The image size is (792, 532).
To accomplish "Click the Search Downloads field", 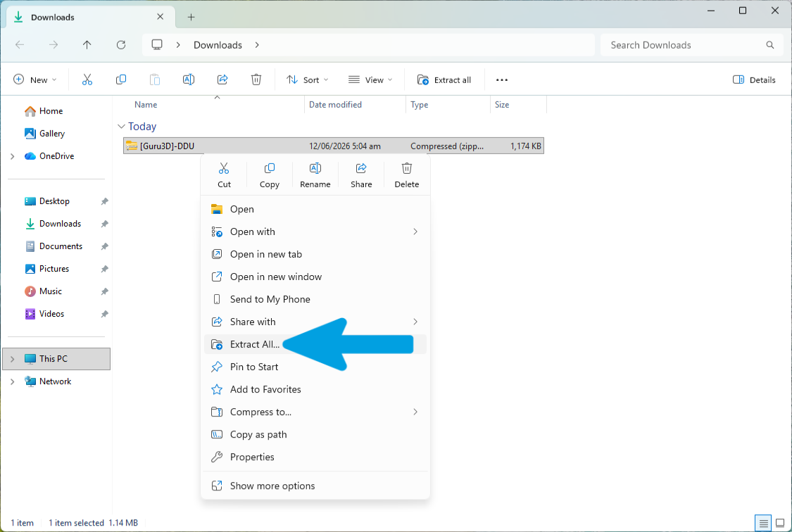I will [691, 45].
